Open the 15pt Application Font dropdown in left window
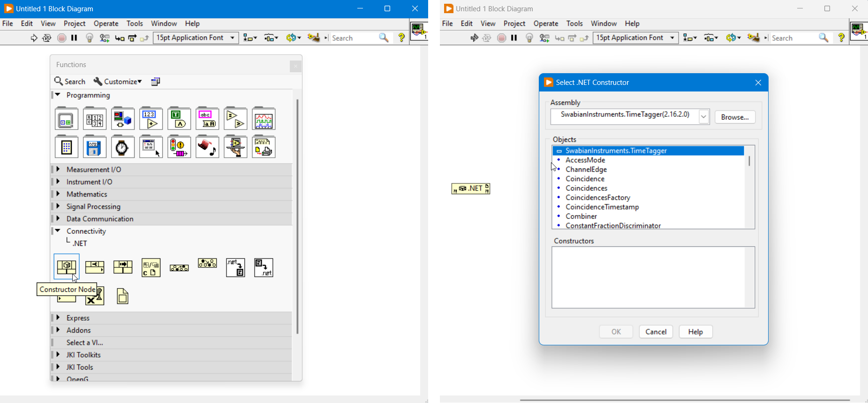 [196, 38]
